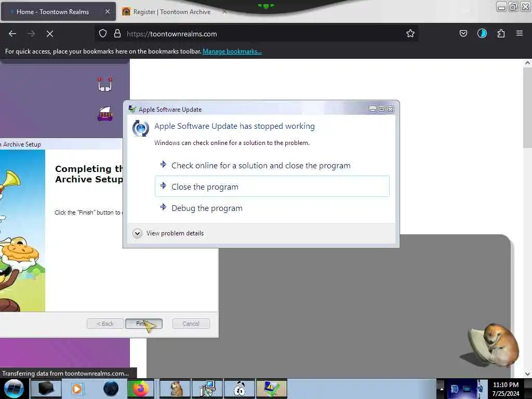The height and width of the screenshot is (399, 532).
Task: Switch to Register | Toontown Archive tab
Action: click(x=171, y=12)
